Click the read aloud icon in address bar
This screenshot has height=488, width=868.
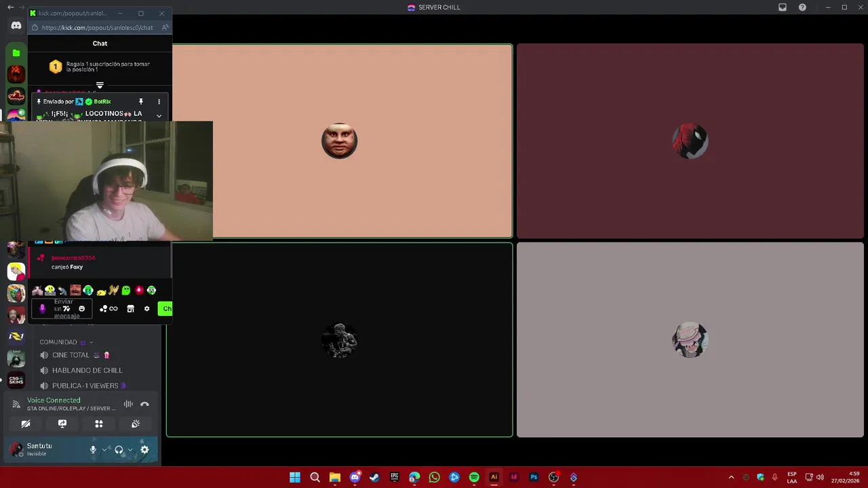click(165, 28)
